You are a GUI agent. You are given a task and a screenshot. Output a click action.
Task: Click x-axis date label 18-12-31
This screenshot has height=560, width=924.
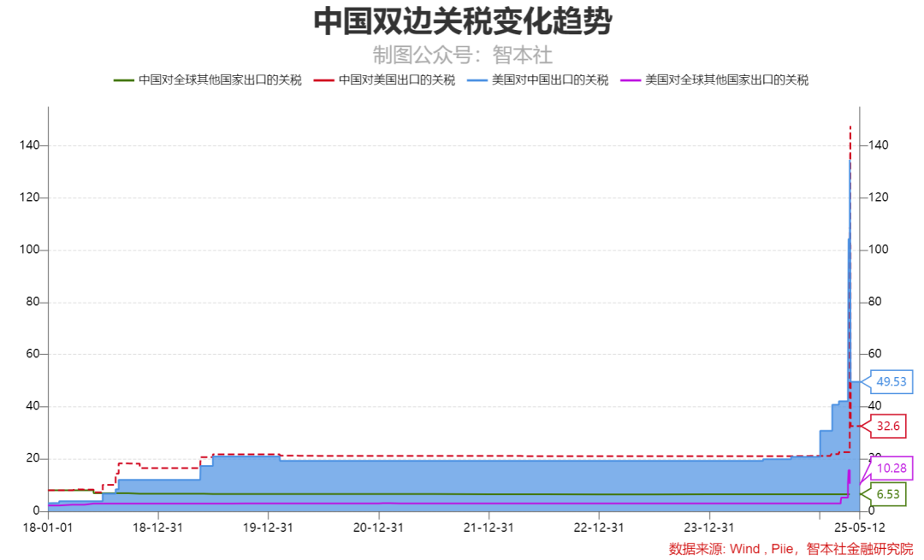[x=158, y=528]
